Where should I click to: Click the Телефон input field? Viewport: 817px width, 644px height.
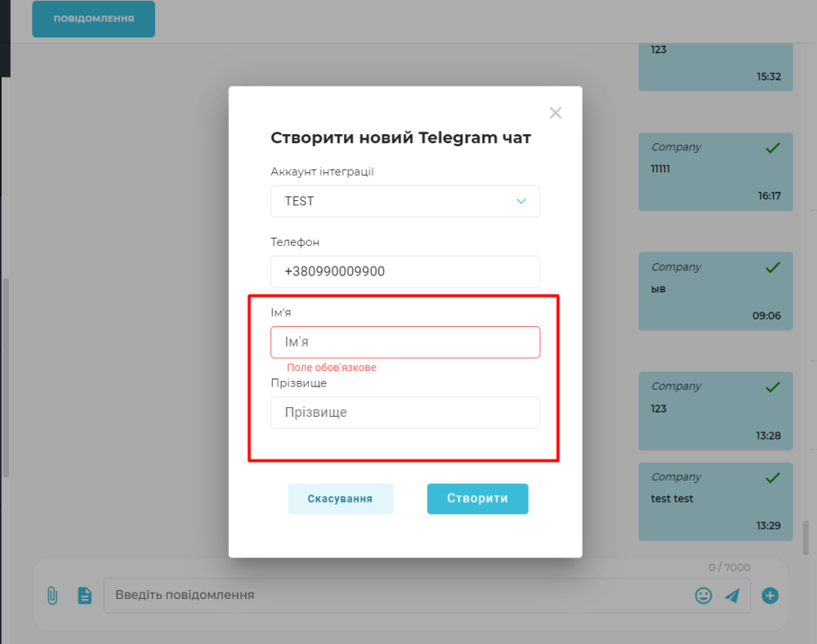point(405,271)
